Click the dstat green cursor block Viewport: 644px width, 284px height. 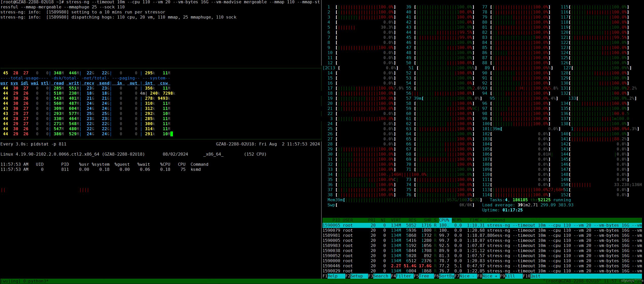pyautogui.click(x=172, y=134)
